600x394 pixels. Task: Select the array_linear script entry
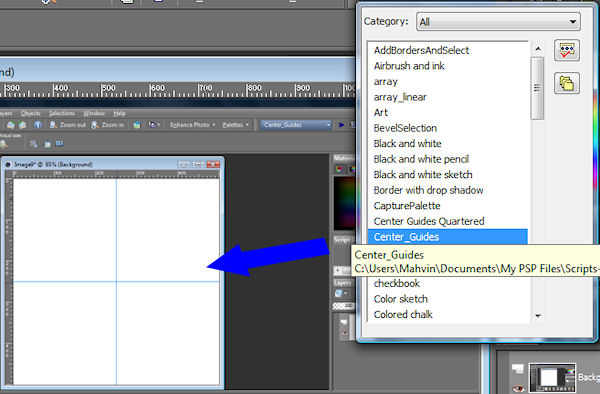(x=400, y=97)
